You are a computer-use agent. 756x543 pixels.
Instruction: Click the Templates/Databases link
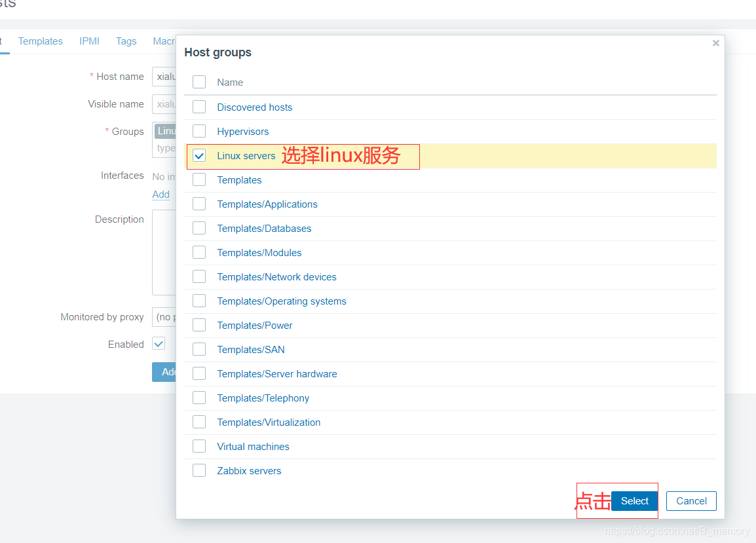tap(264, 229)
